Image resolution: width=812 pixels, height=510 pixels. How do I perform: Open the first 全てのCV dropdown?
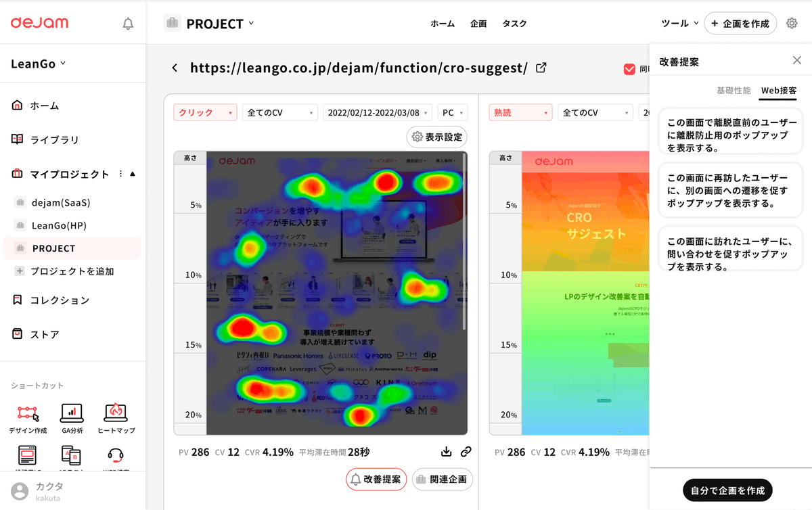coord(280,112)
